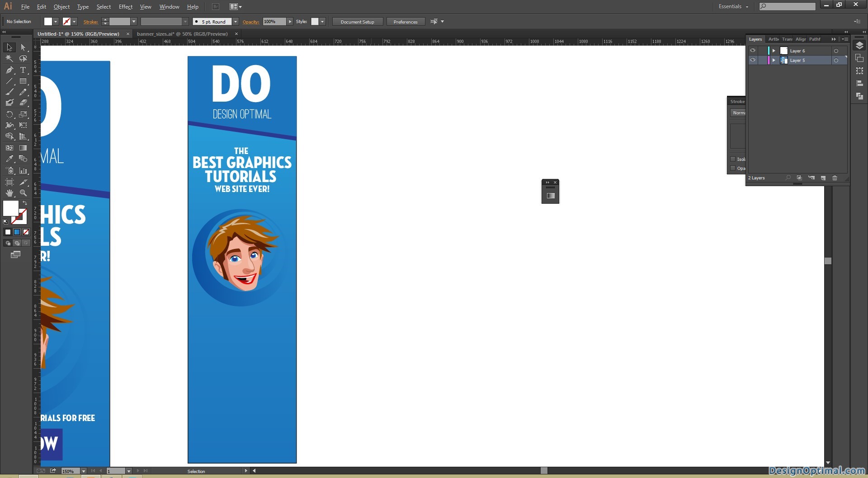The width and height of the screenshot is (868, 478).
Task: Choose the Width/Warp tool
Action: point(9,125)
